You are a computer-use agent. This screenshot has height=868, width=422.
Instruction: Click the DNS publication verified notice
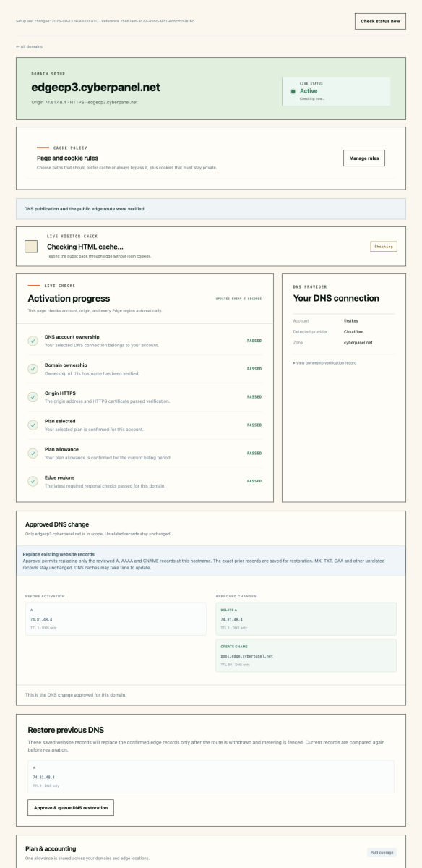[x=211, y=208]
